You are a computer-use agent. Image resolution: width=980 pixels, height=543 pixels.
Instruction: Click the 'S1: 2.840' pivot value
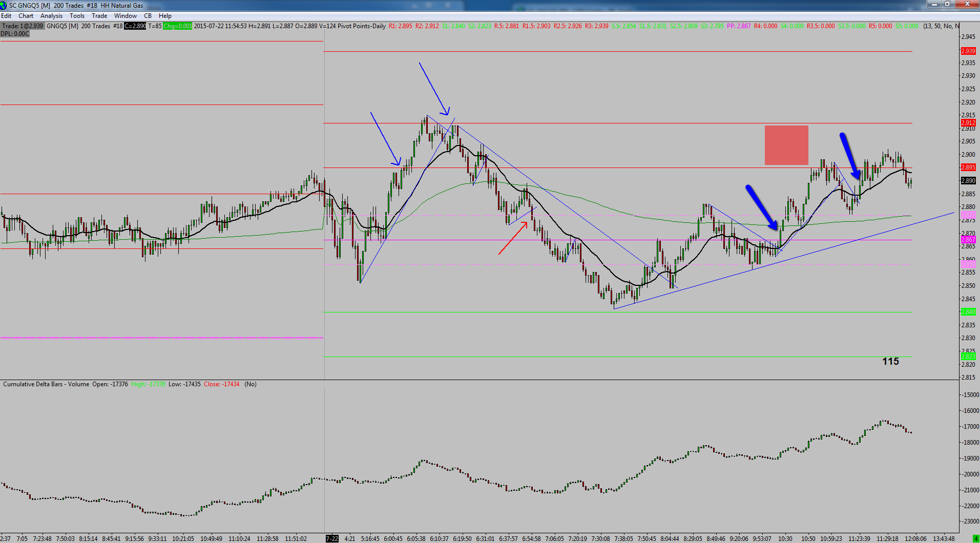454,26
